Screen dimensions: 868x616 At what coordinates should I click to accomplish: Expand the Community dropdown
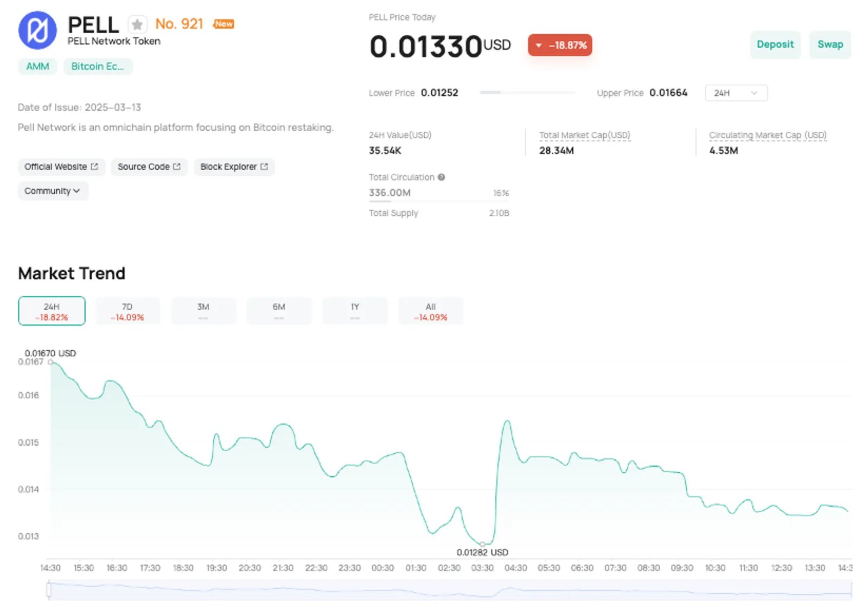tap(53, 191)
